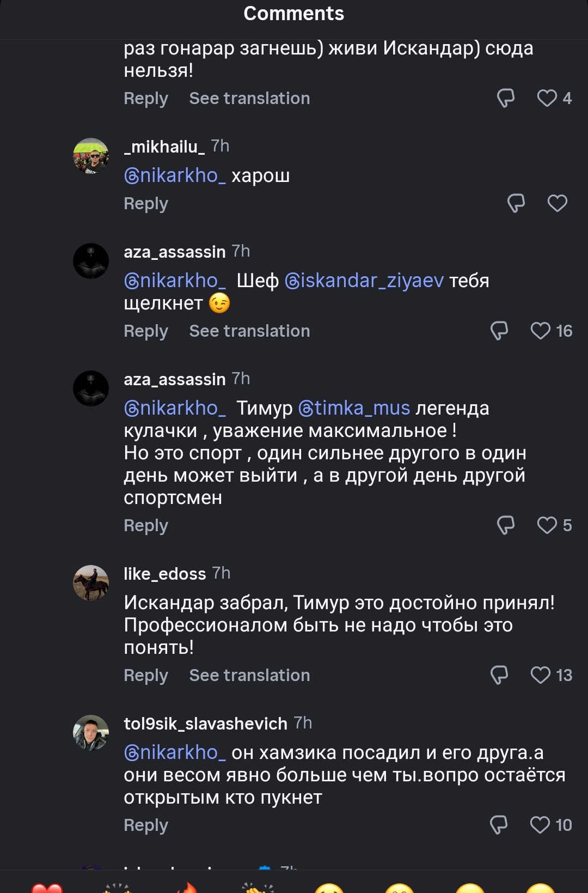This screenshot has height=893, width=588.
Task: Like like_edoss's comment with 13 likes
Action: click(x=541, y=675)
